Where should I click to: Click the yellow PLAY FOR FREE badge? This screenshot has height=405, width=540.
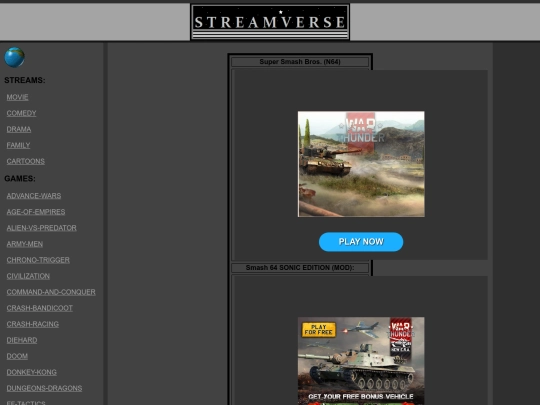click(319, 330)
